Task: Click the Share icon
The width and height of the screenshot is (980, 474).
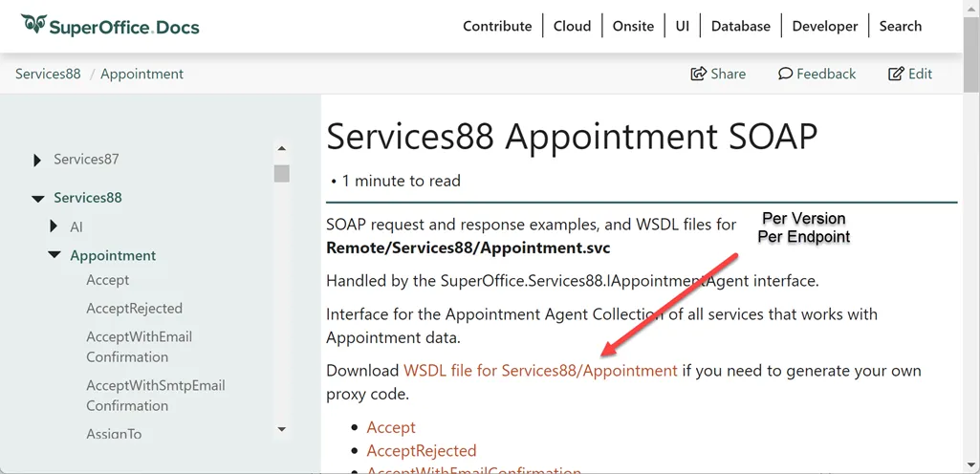Action: pos(699,74)
